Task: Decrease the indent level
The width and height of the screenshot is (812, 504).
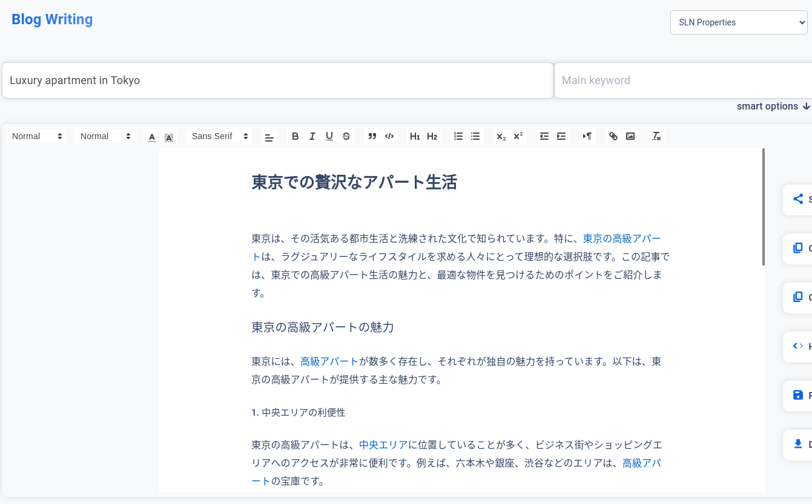Action: coord(544,136)
